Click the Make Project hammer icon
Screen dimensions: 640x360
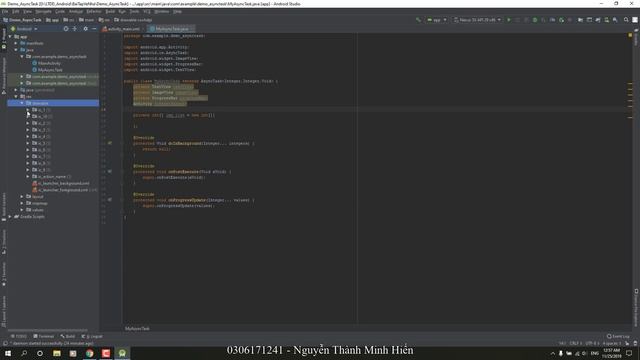point(418,20)
